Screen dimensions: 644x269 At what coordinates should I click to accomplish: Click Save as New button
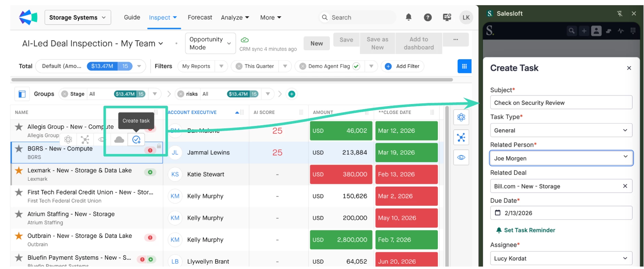pyautogui.click(x=377, y=43)
